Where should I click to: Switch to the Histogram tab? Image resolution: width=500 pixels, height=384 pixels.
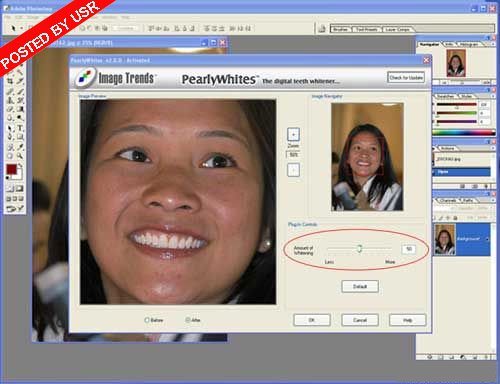pos(469,44)
